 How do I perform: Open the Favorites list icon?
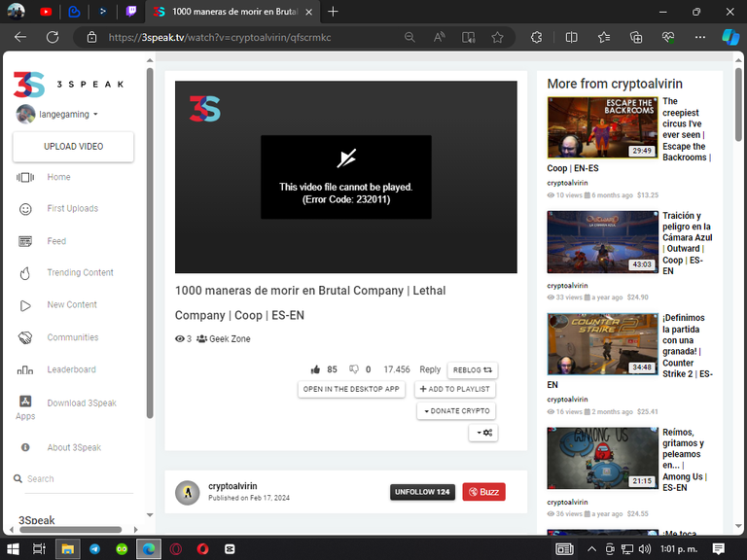point(604,37)
